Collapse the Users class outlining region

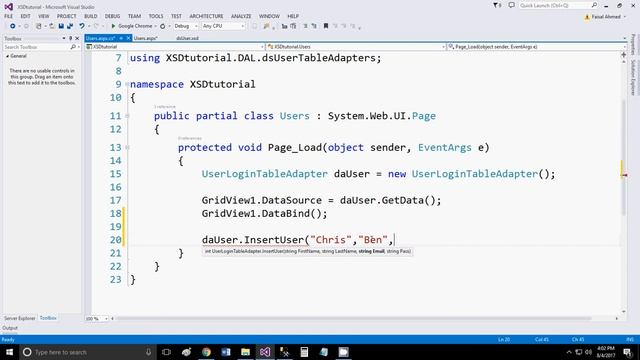(x=127, y=116)
